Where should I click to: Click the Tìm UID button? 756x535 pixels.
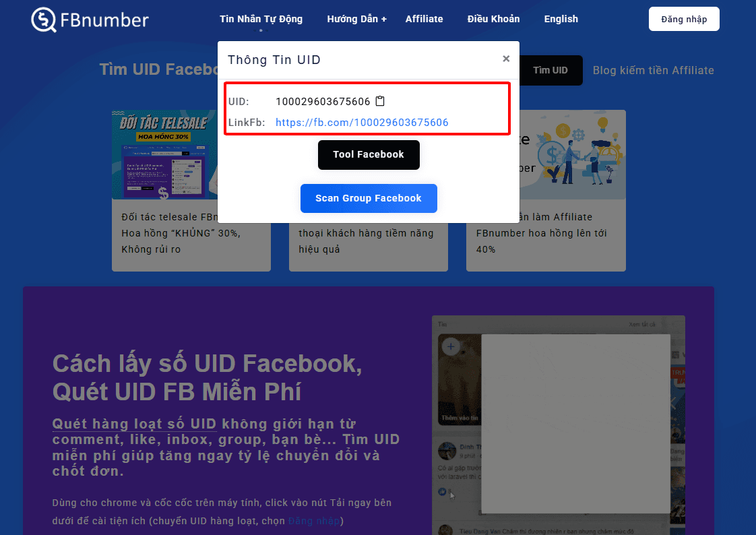(550, 70)
